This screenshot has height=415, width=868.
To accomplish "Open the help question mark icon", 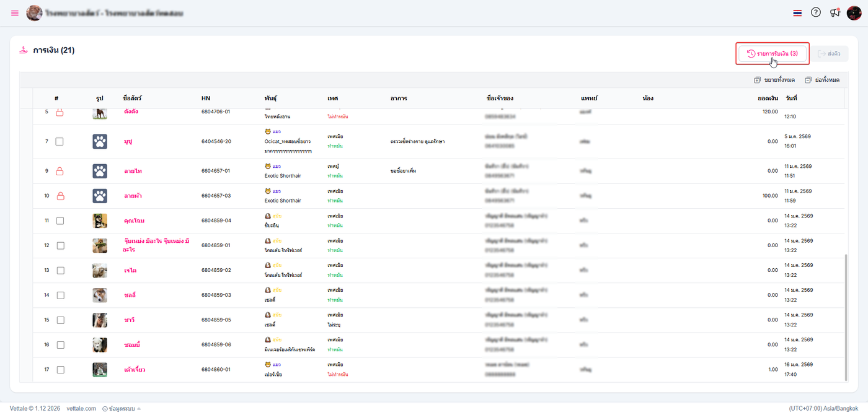I will pos(816,12).
